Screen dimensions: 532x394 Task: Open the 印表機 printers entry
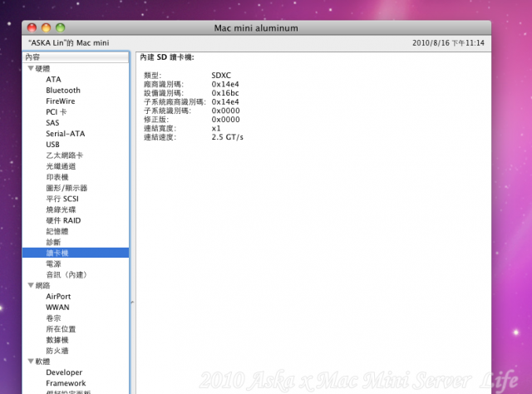[57, 177]
